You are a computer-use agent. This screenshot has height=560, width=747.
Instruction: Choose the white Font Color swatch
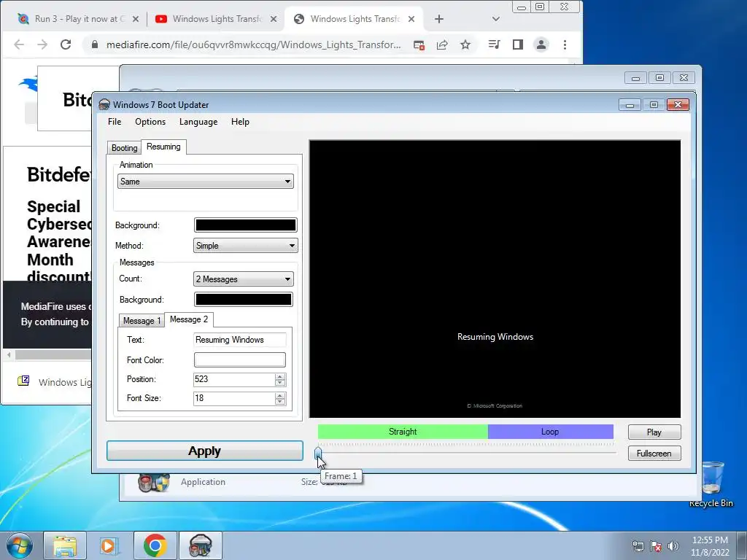pyautogui.click(x=239, y=360)
